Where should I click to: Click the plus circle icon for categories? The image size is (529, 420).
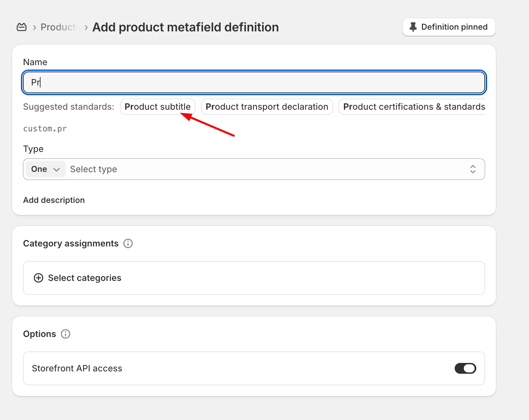[x=39, y=278]
